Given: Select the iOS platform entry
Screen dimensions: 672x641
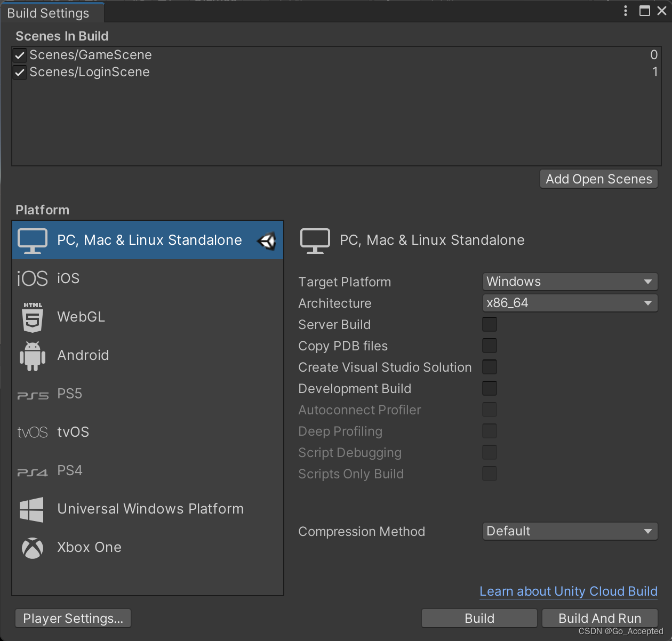Looking at the screenshot, I should [x=148, y=278].
